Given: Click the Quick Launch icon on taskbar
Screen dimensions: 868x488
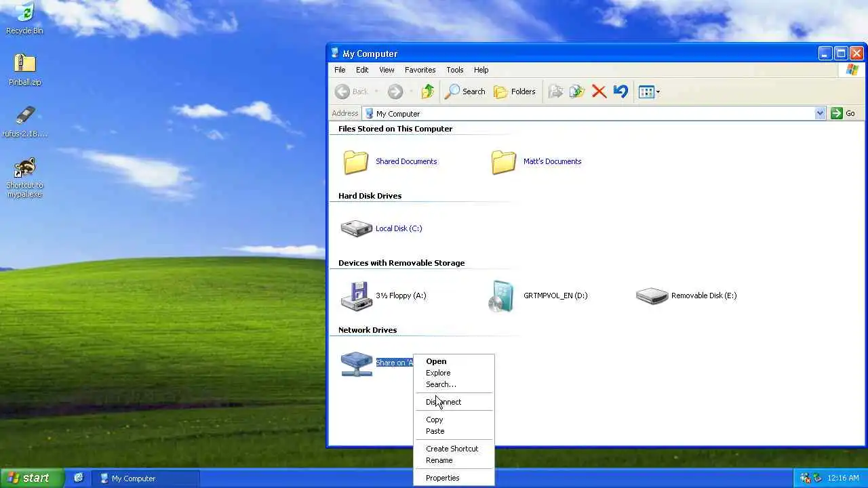Looking at the screenshot, I should tap(78, 478).
